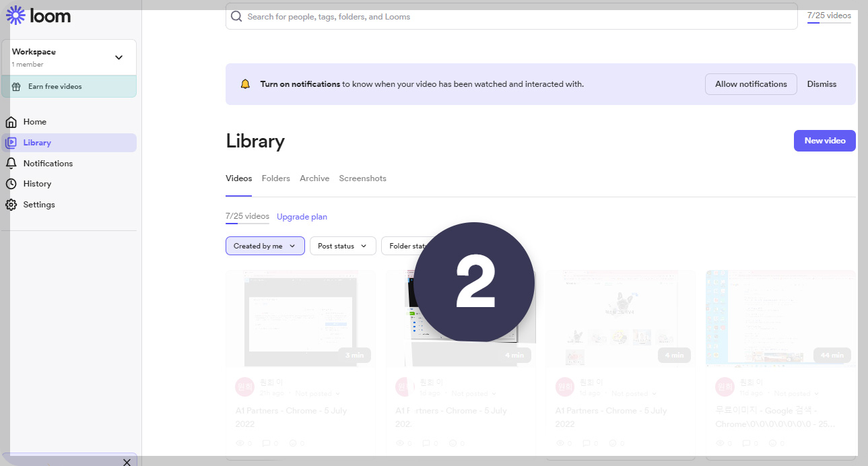The height and width of the screenshot is (466, 868).
Task: Click the search field for people, tags, folders
Action: tap(511, 17)
